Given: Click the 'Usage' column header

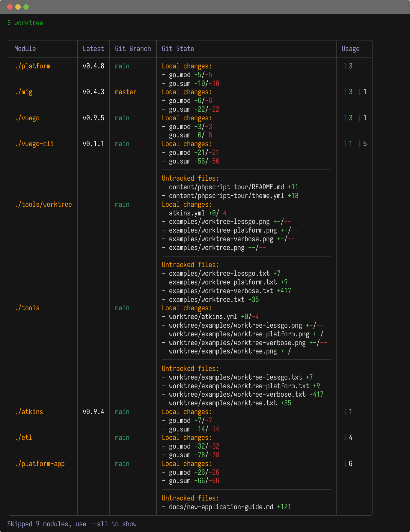Looking at the screenshot, I should (x=351, y=49).
